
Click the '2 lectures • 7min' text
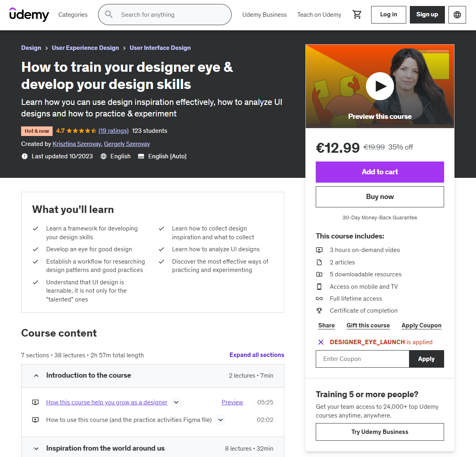click(x=251, y=376)
